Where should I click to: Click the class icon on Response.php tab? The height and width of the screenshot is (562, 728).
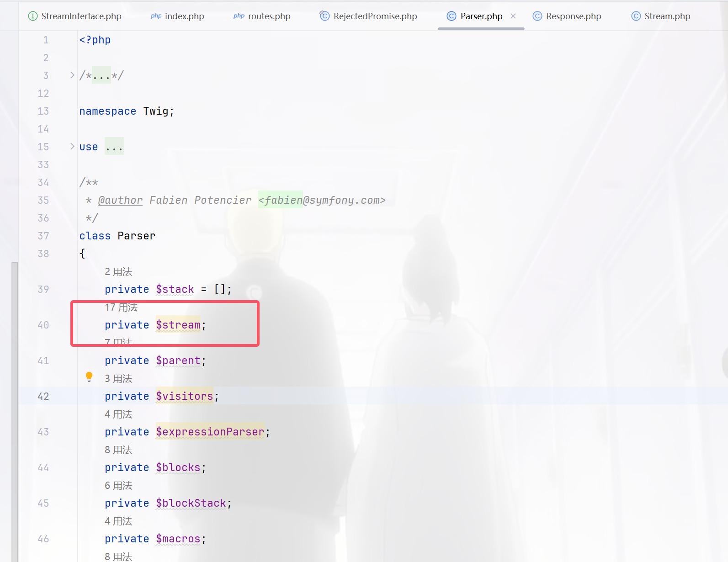(x=537, y=16)
